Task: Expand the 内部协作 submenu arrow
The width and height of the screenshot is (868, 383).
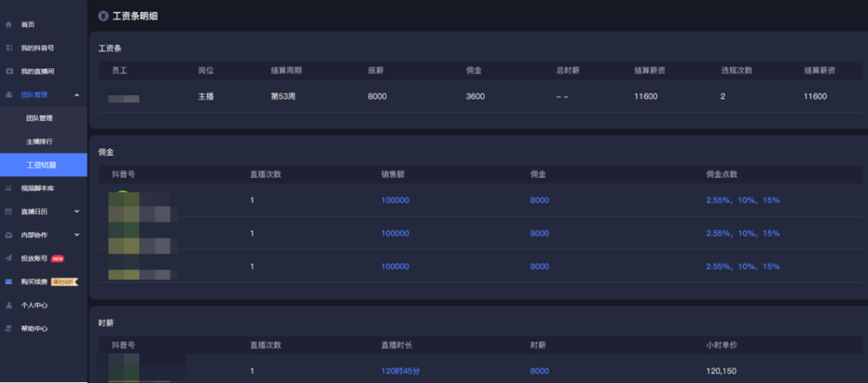Action: pos(76,234)
